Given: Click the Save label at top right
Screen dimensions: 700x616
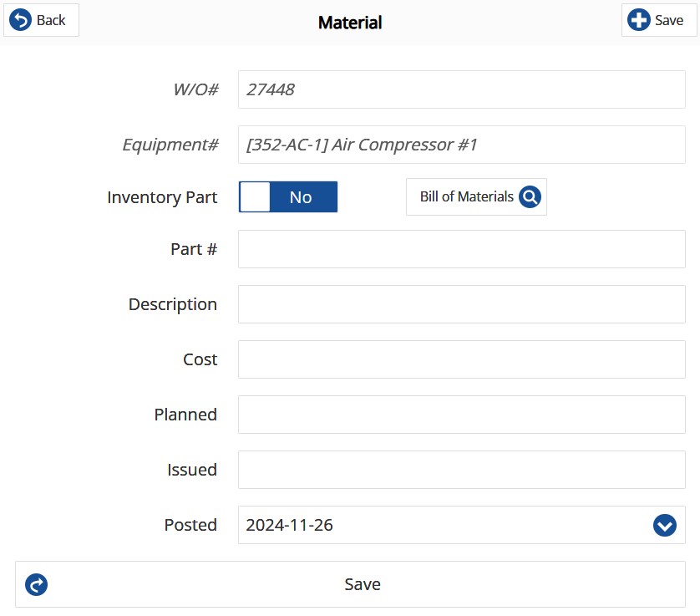Looking at the screenshot, I should (x=669, y=20).
